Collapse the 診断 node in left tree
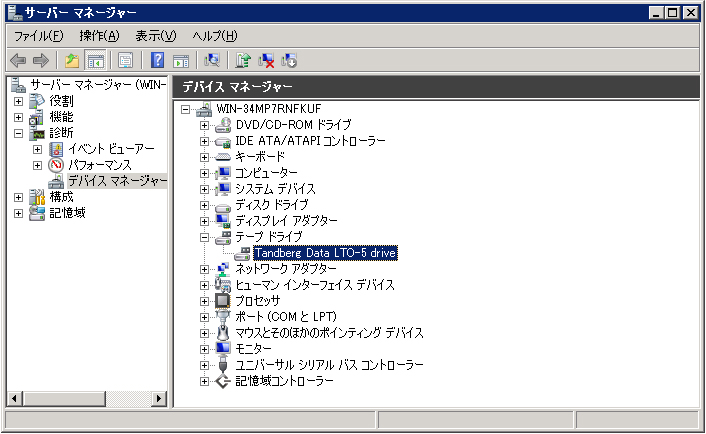This screenshot has width=706, height=434. tap(18, 133)
